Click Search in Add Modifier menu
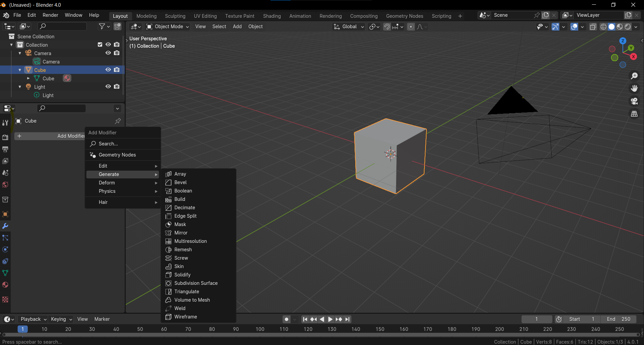The width and height of the screenshot is (644, 345). click(x=123, y=144)
